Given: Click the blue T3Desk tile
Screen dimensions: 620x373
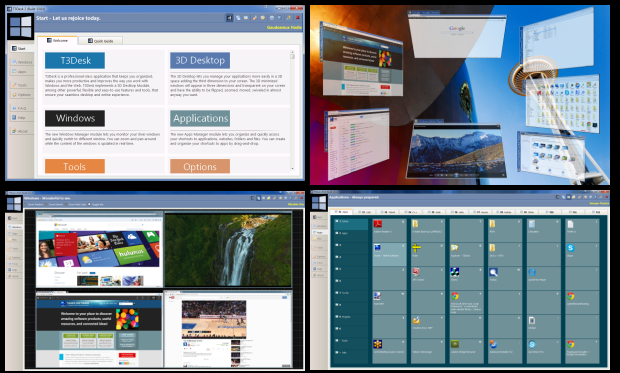Looking at the screenshot, I should coord(75,61).
